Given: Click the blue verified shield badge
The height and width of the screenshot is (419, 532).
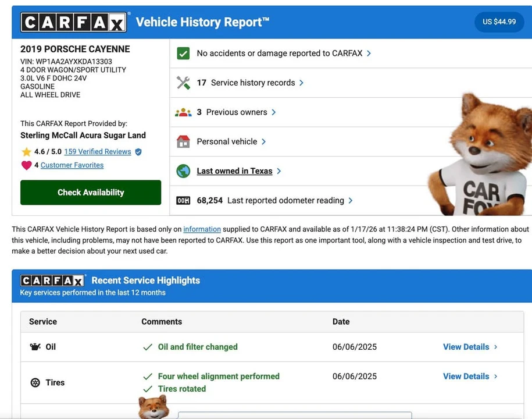Looking at the screenshot, I should 138,152.
